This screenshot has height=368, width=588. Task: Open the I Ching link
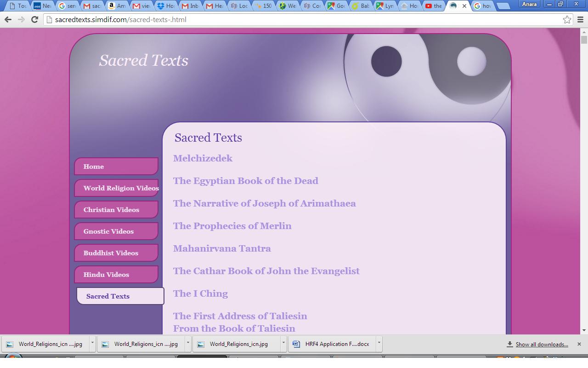(x=200, y=293)
